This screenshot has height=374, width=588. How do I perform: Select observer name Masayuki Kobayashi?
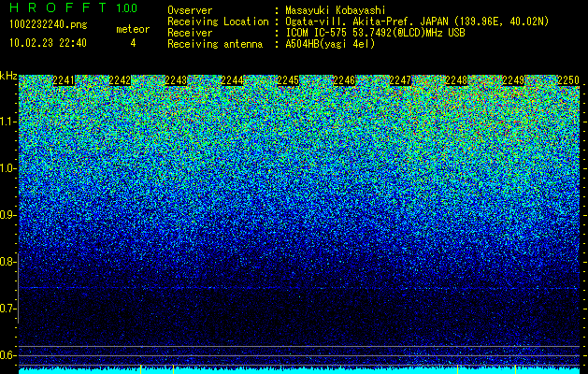tap(336, 11)
